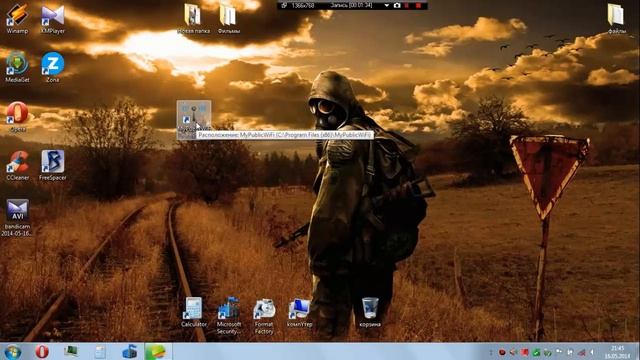The height and width of the screenshot is (360, 640).
Task: Click the active green-orange taskbar app
Action: click(x=158, y=351)
